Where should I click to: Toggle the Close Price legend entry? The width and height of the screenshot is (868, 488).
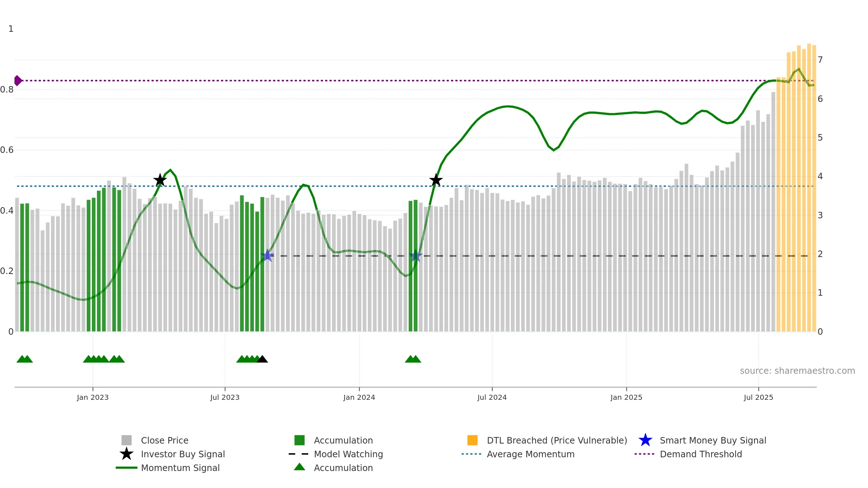[x=165, y=440]
